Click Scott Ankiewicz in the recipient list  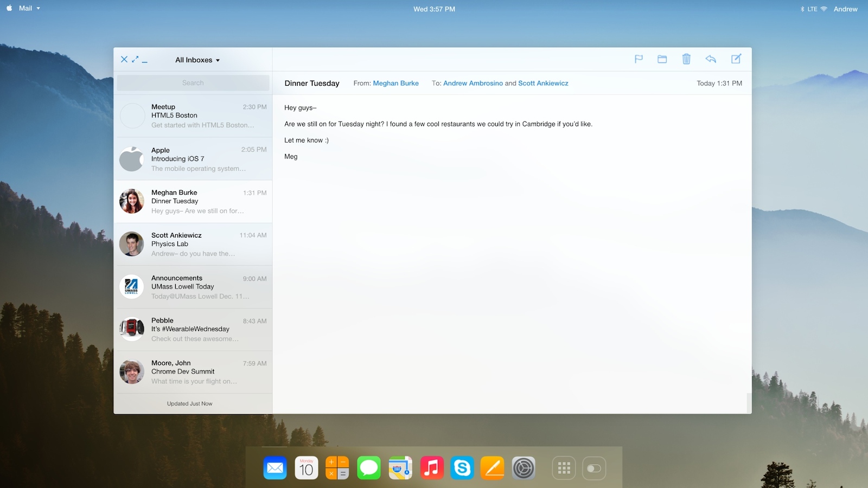543,83
